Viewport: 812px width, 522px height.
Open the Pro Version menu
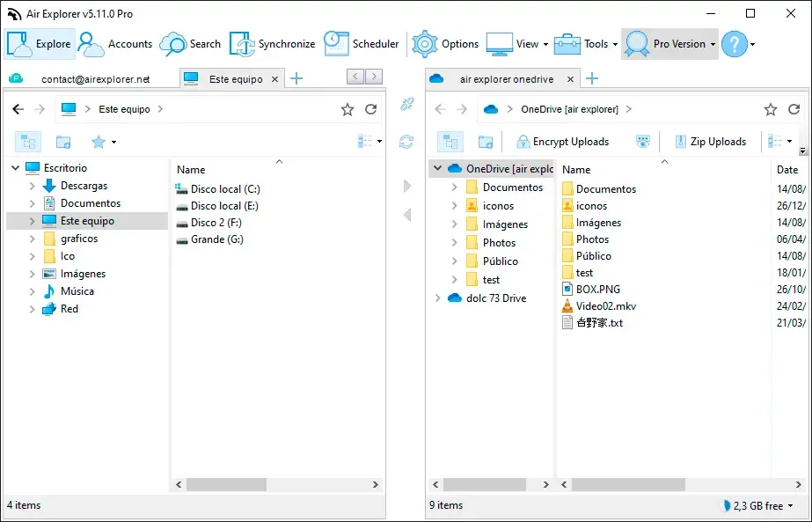669,44
